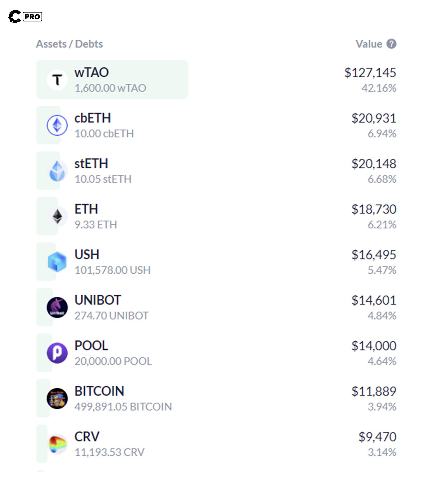This screenshot has height=496, width=448.
Task: Click the cbETH token icon
Action: 57,125
